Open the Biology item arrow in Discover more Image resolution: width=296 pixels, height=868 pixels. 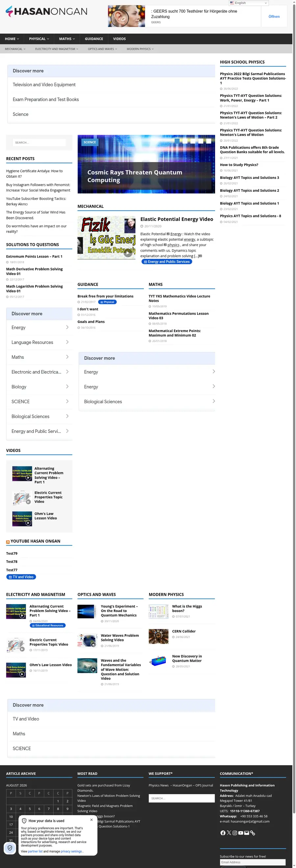[x=67, y=386]
